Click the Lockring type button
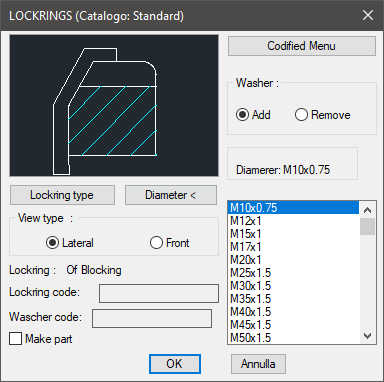This screenshot has height=382, width=384. [x=62, y=195]
